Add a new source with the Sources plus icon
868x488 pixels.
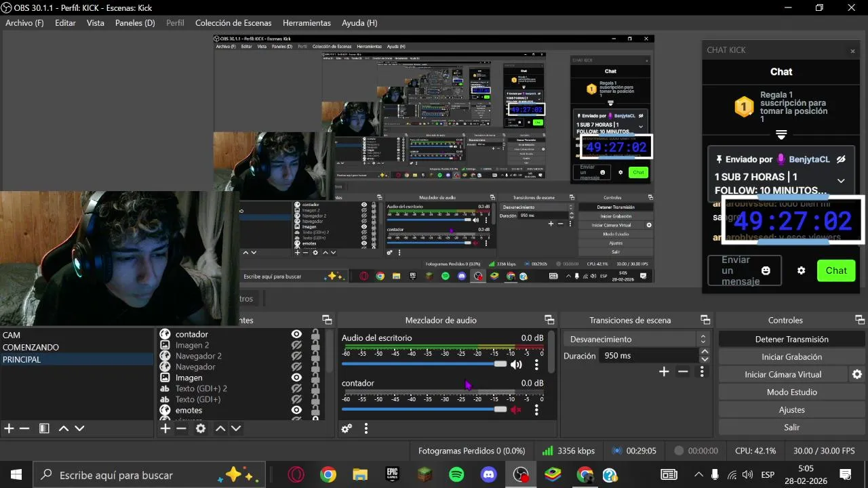click(x=165, y=428)
